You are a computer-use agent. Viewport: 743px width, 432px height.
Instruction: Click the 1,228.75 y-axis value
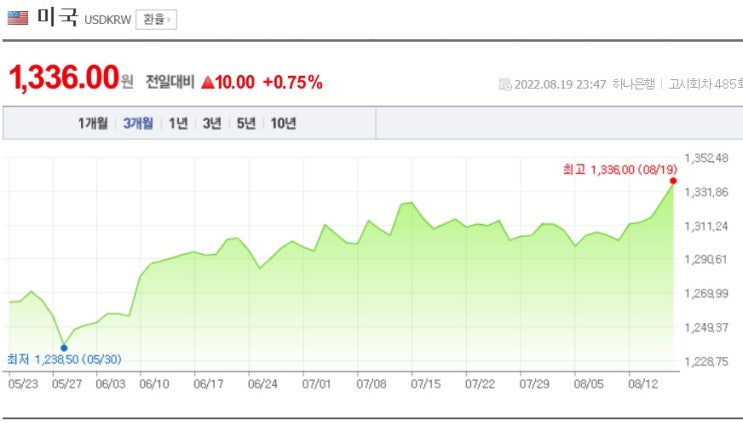pos(707,362)
